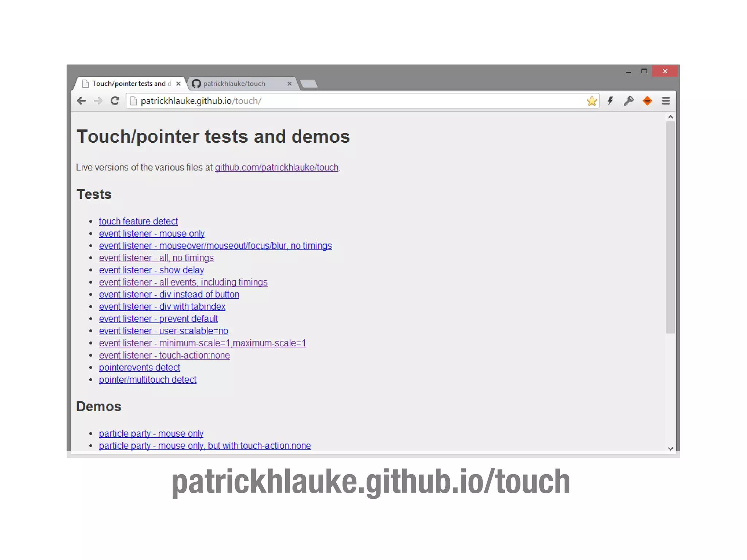This screenshot has height=560, width=747.
Task: Open 'event listener - show delay' link
Action: pos(151,270)
